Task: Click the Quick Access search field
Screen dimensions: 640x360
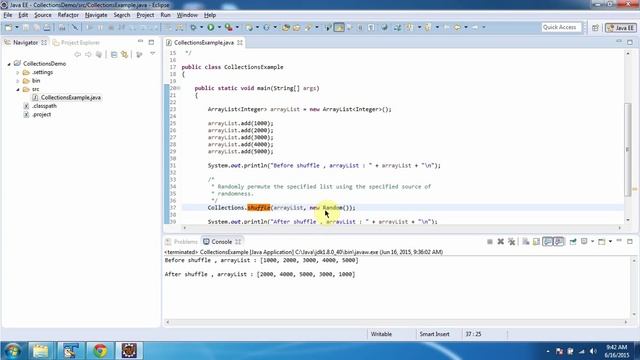Action: coord(561,27)
